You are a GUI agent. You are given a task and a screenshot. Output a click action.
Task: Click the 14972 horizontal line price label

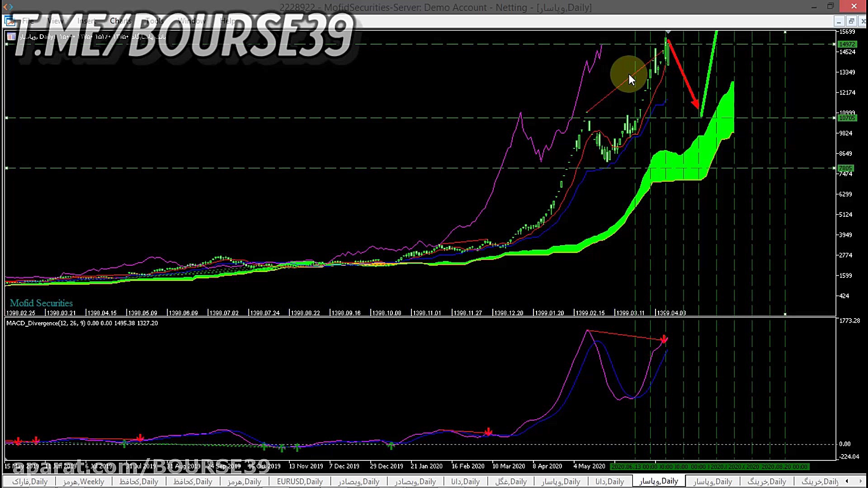tap(846, 44)
